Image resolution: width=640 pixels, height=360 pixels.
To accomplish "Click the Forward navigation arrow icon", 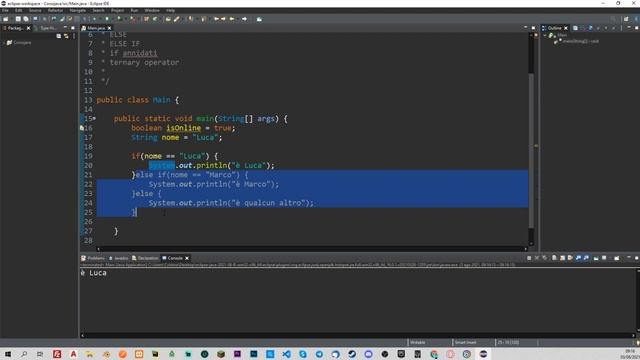I will coord(244,19).
